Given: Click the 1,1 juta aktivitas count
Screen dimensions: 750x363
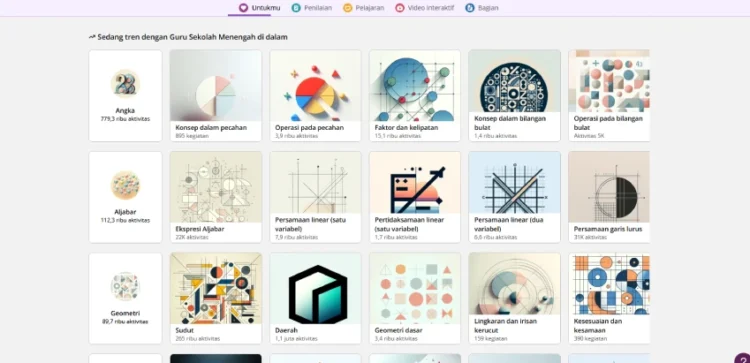Looking at the screenshot, I should (296, 339).
